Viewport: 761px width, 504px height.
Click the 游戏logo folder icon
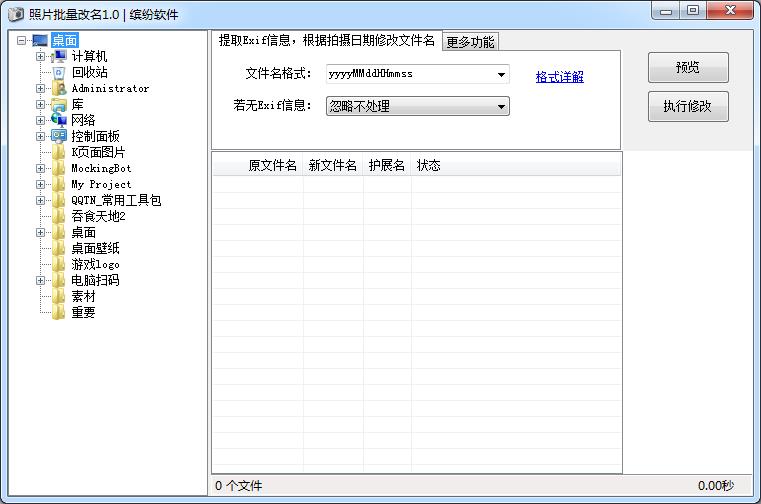pos(59,265)
